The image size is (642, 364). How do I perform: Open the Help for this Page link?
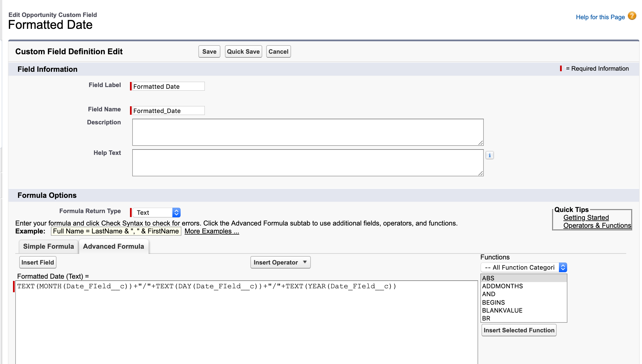600,17
